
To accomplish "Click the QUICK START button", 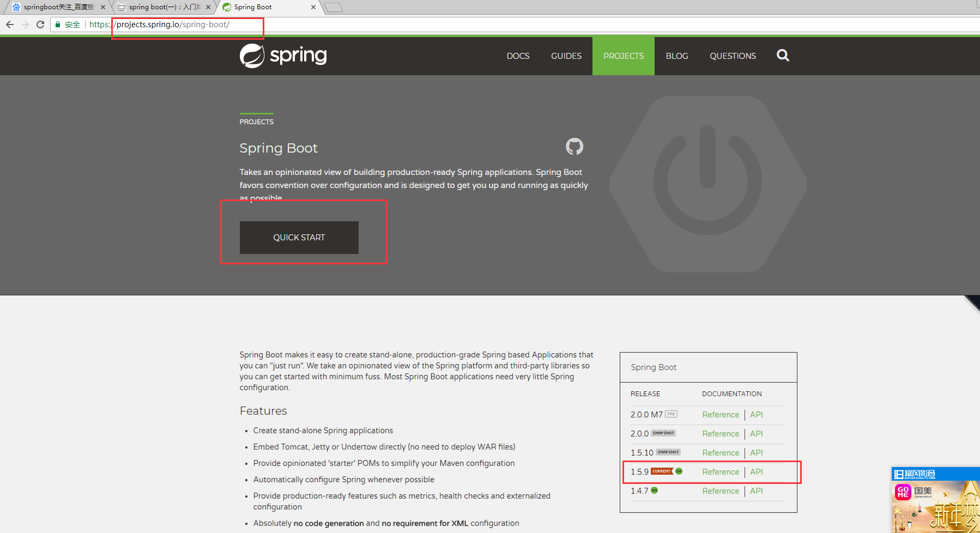I will [299, 238].
